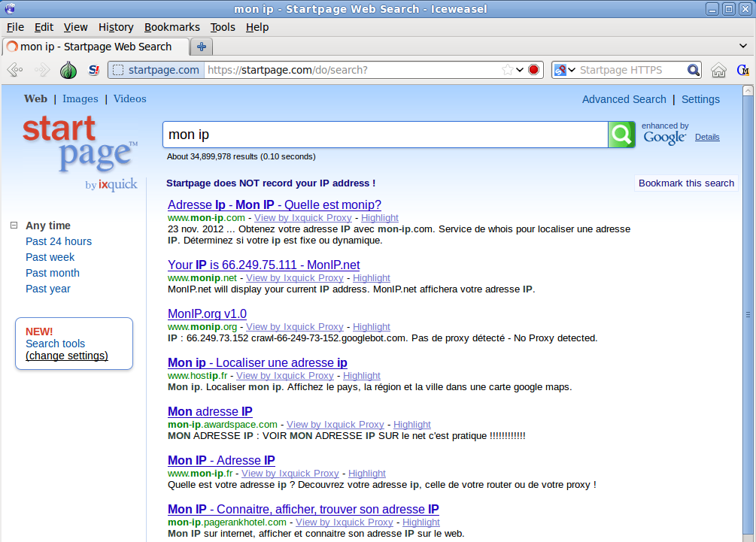Click the 'mon ip' search query field
This screenshot has width=756, height=542.
pyautogui.click(x=385, y=135)
